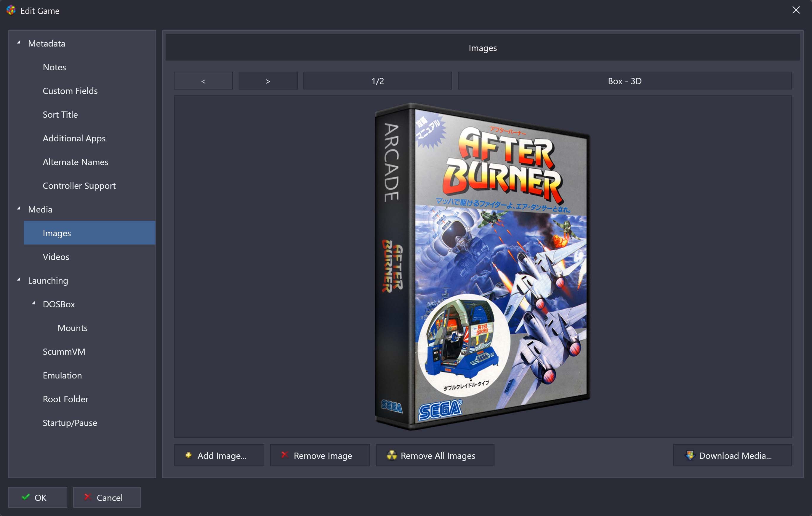Select the Launching tree heading
Viewport: 812px width, 516px height.
pos(48,281)
